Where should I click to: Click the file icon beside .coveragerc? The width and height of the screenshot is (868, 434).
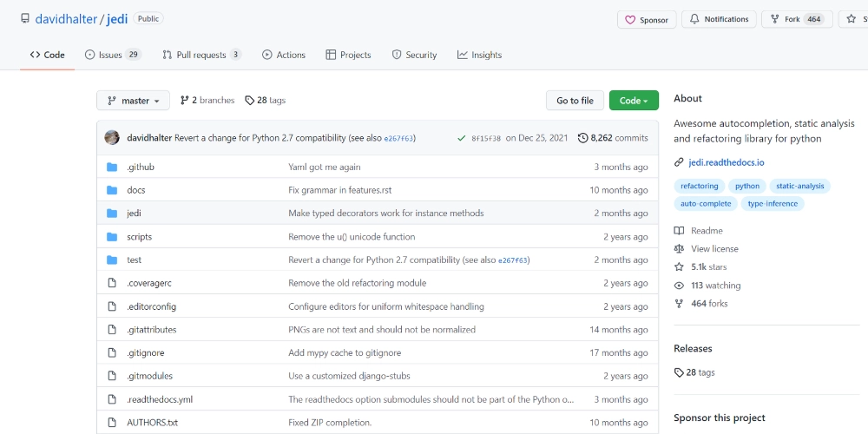pos(111,283)
